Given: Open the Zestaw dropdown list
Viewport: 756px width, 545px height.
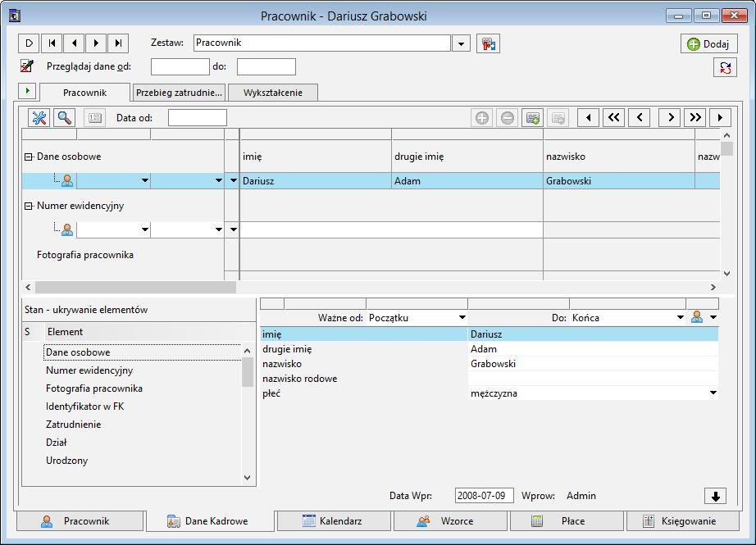Looking at the screenshot, I should point(461,44).
